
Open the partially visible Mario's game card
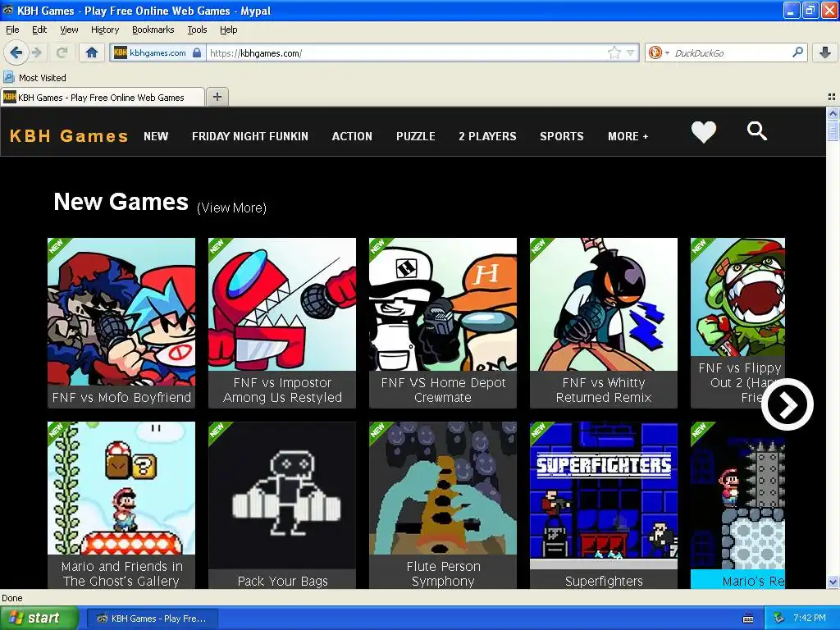(737, 504)
